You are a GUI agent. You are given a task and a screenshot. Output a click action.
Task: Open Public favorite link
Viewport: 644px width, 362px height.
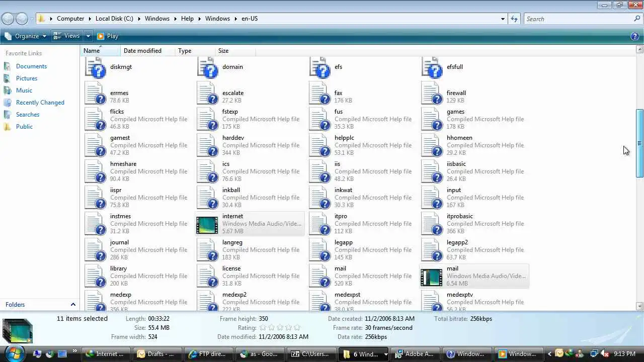coord(24,127)
